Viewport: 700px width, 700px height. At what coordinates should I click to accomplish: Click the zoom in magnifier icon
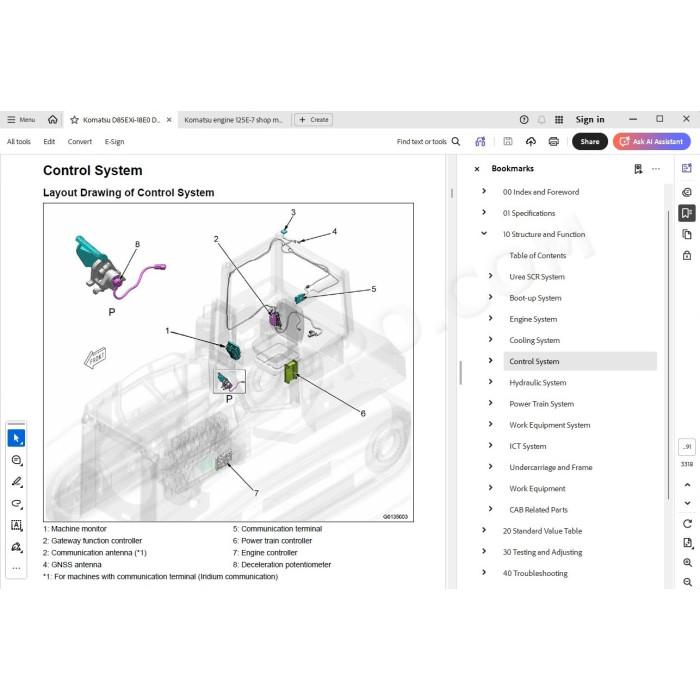point(688,562)
